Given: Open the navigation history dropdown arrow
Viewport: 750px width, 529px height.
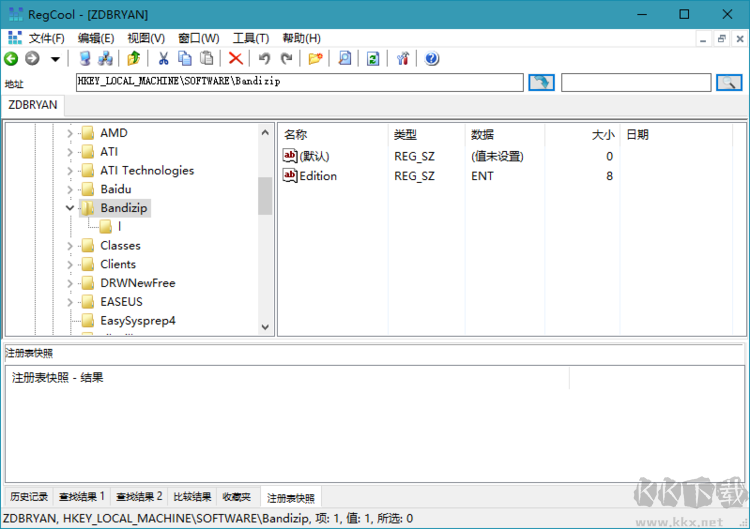Looking at the screenshot, I should 55,59.
